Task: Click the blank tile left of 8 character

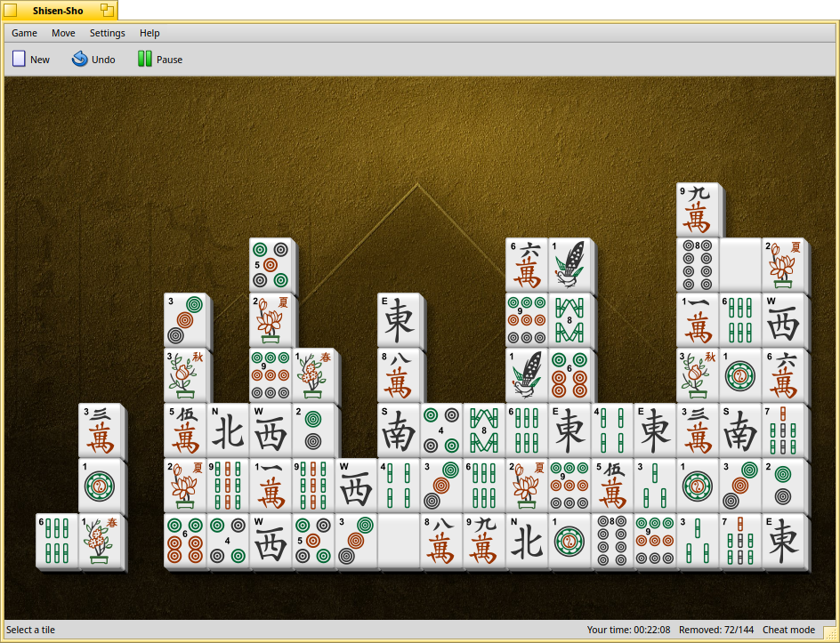Action: pyautogui.click(x=399, y=541)
